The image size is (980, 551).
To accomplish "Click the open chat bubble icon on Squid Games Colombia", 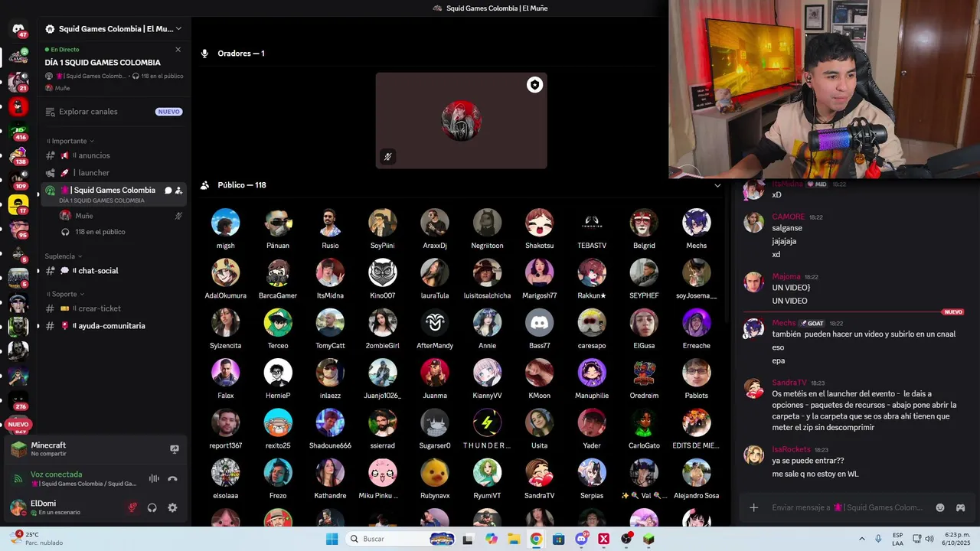I will pos(168,191).
